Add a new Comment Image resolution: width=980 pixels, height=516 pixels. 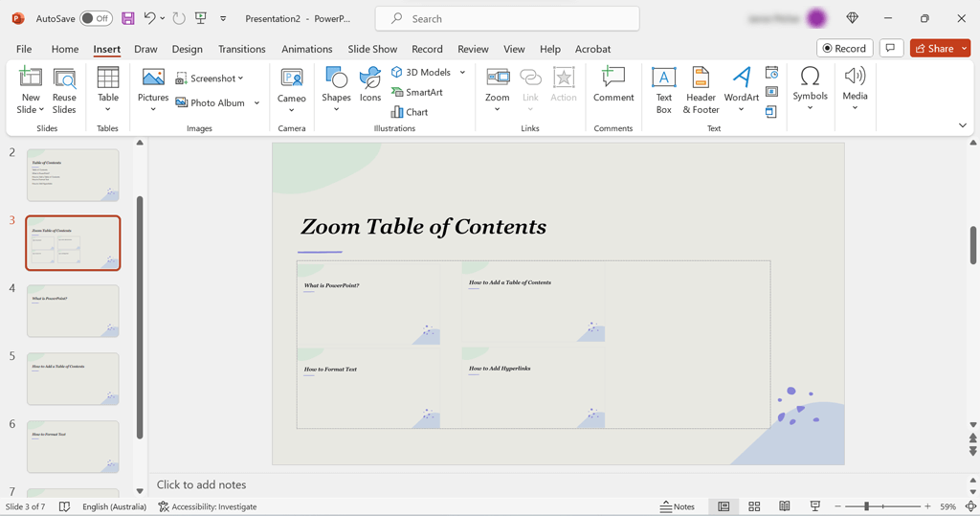pos(613,84)
